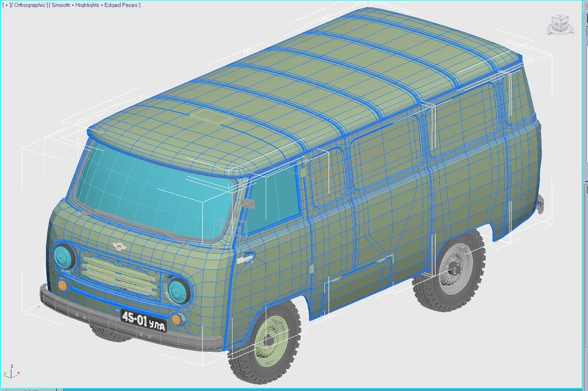Select the 45-01 license plate object
This screenshot has height=391, width=588.
point(144,321)
